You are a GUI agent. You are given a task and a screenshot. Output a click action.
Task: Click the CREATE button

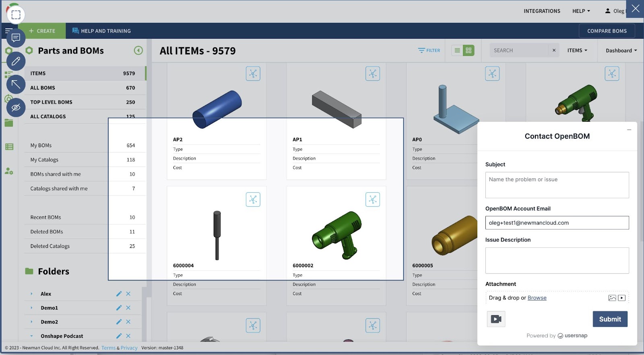click(x=42, y=31)
